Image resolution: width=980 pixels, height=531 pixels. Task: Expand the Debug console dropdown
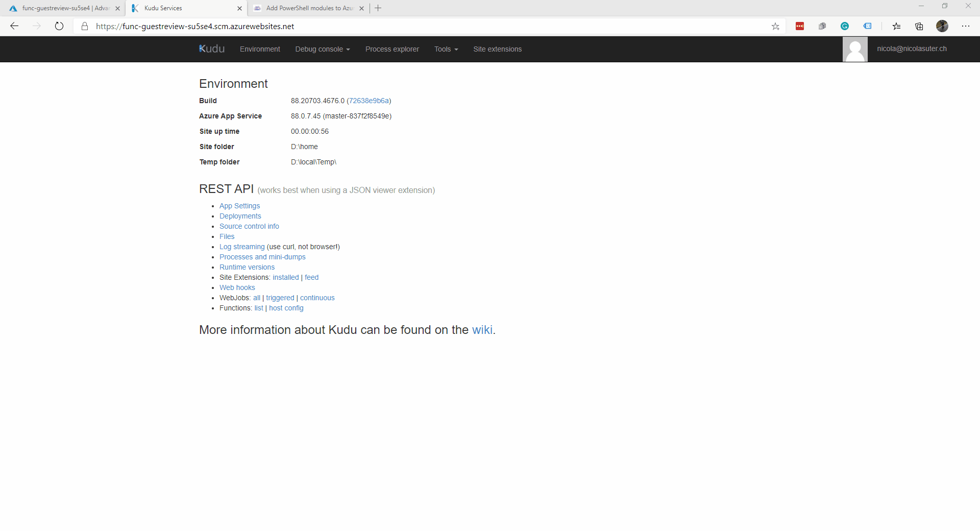322,49
